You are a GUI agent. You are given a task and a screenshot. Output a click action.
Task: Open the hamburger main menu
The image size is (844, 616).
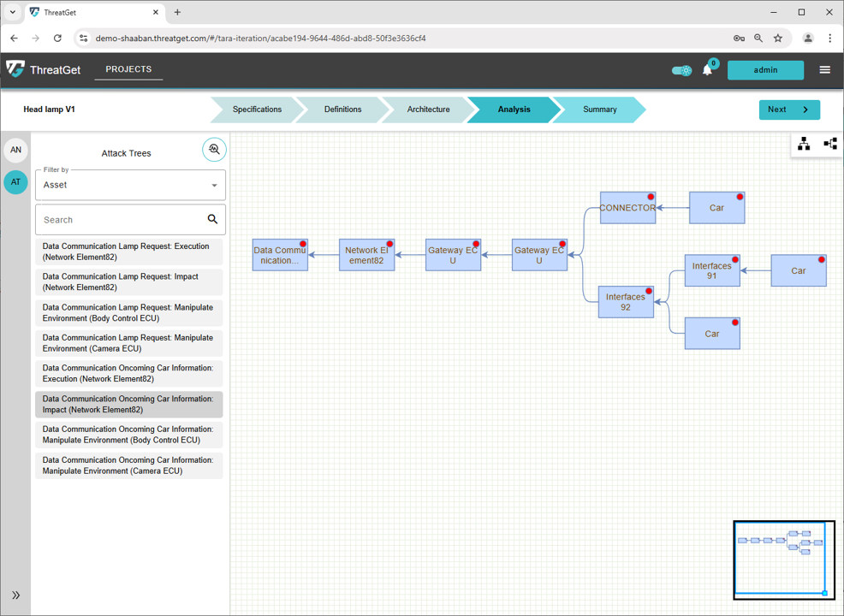[824, 70]
